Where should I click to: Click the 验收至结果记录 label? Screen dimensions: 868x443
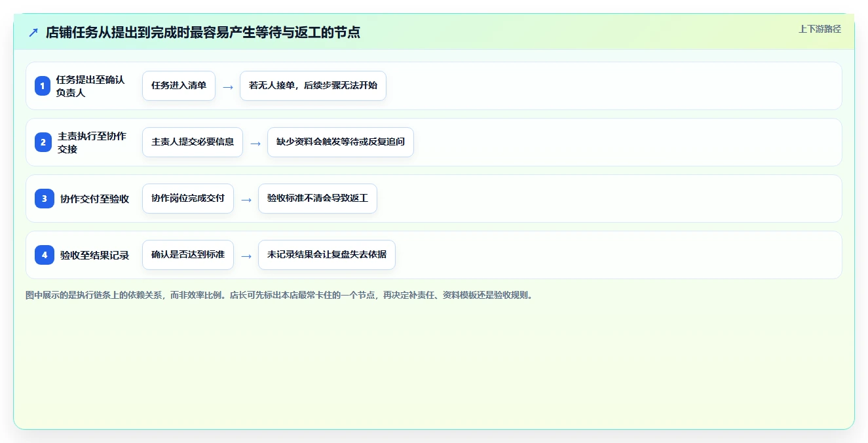click(x=94, y=256)
